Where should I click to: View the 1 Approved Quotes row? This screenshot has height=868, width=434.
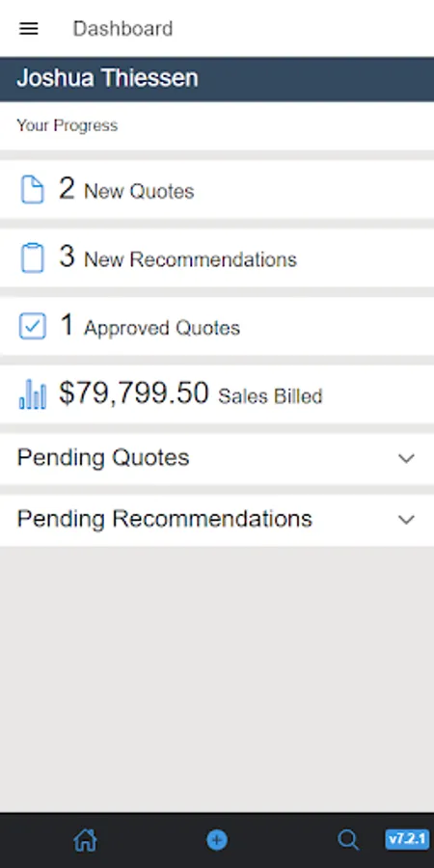click(x=217, y=326)
